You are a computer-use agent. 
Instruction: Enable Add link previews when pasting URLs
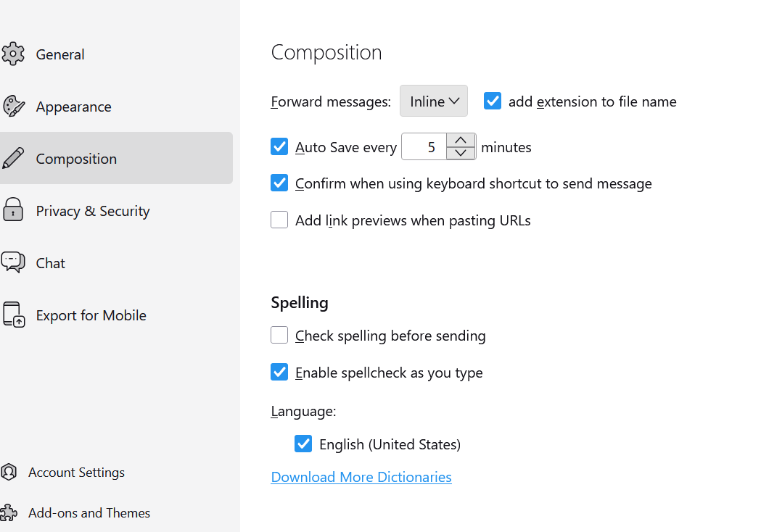[279, 220]
